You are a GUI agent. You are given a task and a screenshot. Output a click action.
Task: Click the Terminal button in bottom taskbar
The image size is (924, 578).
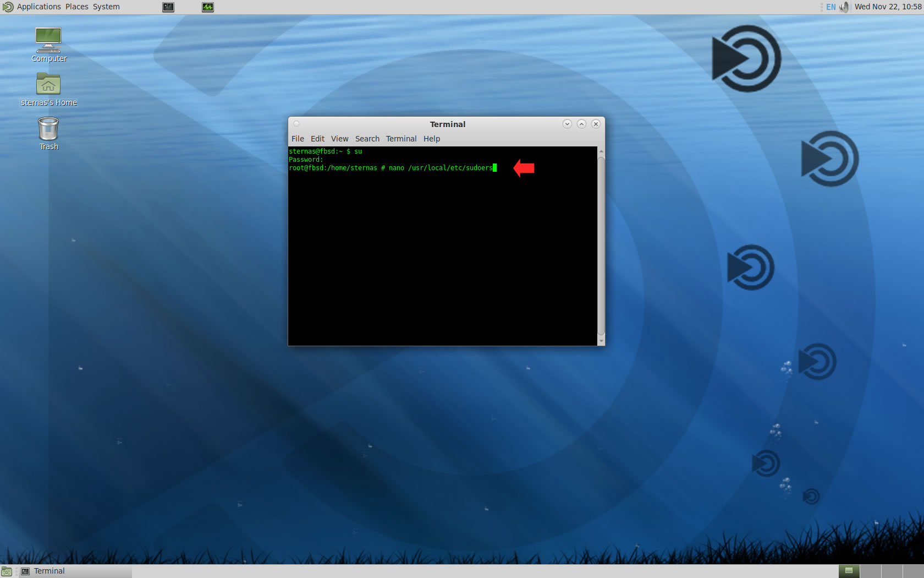point(50,571)
